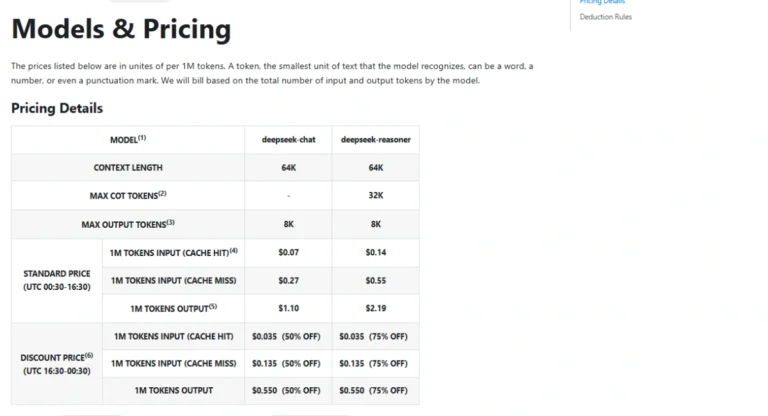The height and width of the screenshot is (416, 768).
Task: Click 8K max output for deepseek-chat
Action: (288, 224)
